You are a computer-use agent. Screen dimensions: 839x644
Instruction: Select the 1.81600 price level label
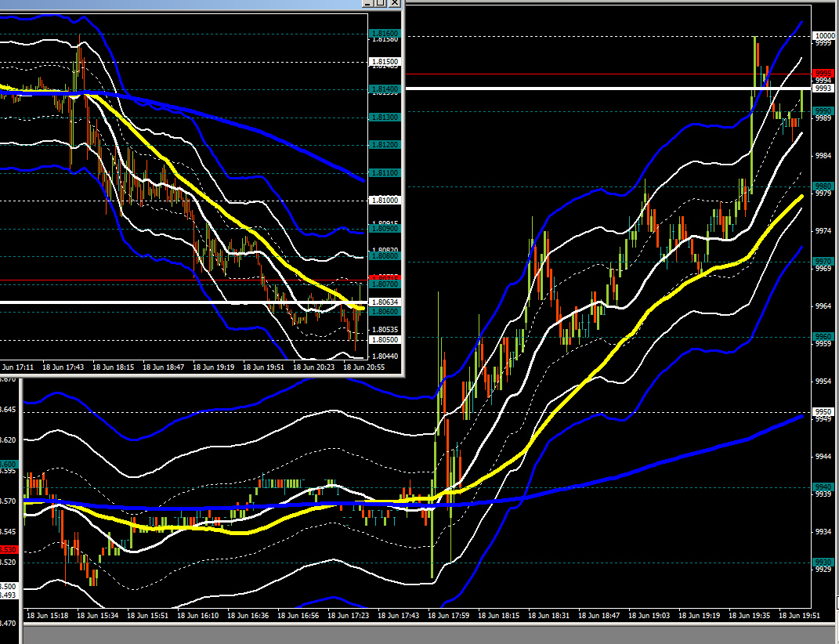[x=385, y=33]
